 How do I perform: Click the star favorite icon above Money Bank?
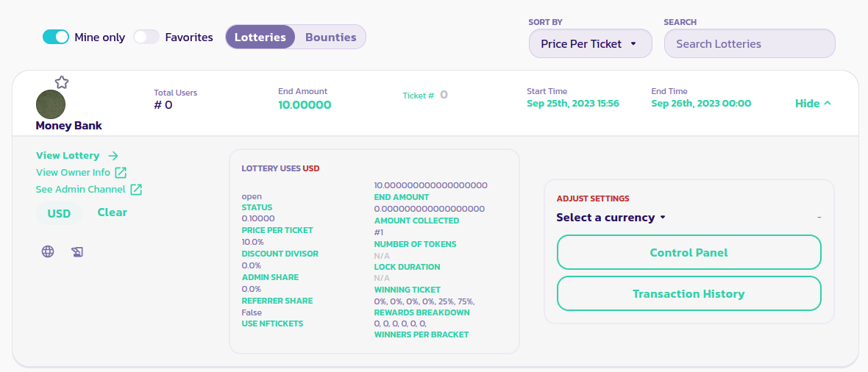62,82
